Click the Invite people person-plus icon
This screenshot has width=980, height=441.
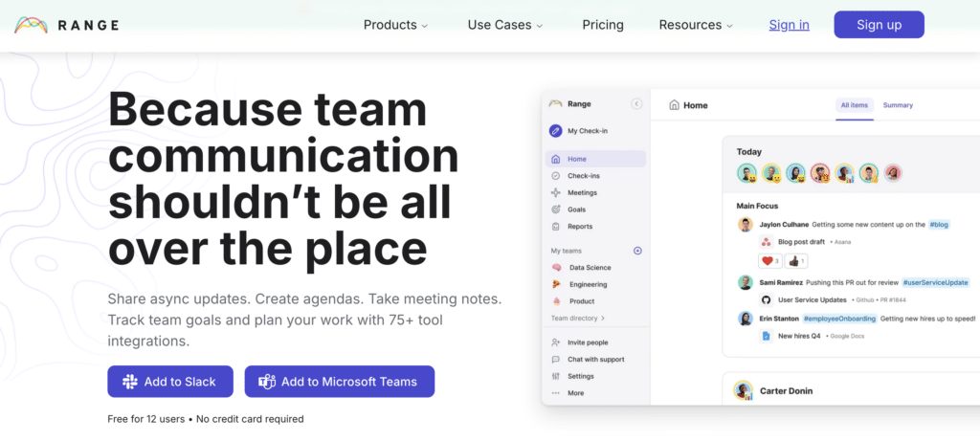click(x=556, y=342)
